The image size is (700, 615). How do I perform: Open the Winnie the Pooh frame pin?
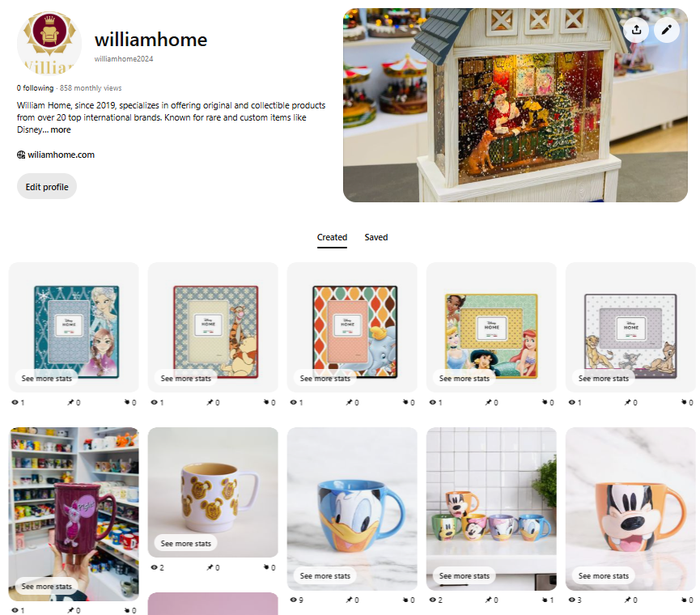pos(213,327)
